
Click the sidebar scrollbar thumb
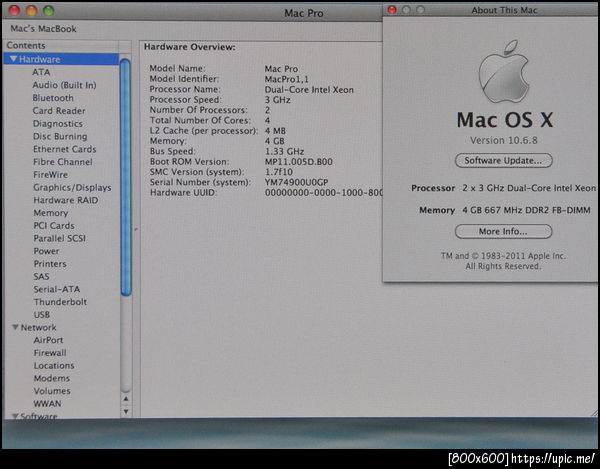[126, 177]
